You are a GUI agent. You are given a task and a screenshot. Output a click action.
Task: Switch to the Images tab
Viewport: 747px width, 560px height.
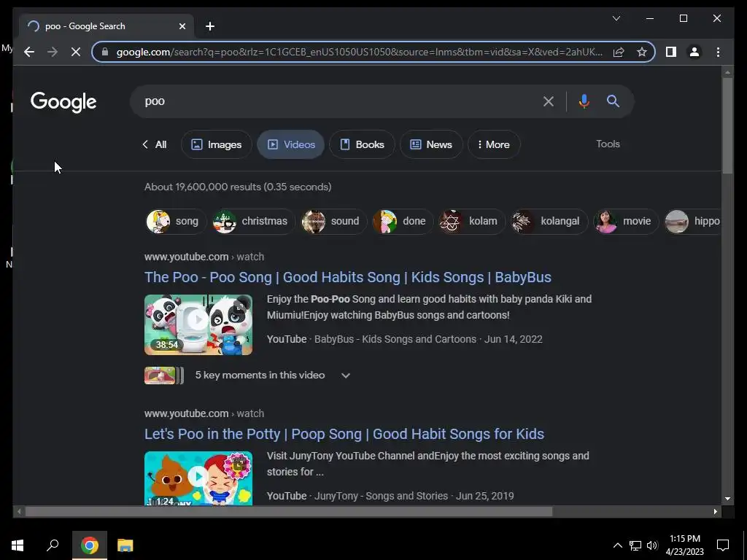[216, 144]
